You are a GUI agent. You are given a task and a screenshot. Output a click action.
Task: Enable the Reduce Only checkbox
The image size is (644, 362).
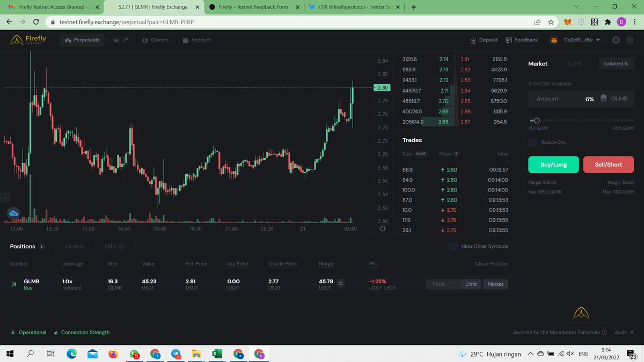point(532,142)
